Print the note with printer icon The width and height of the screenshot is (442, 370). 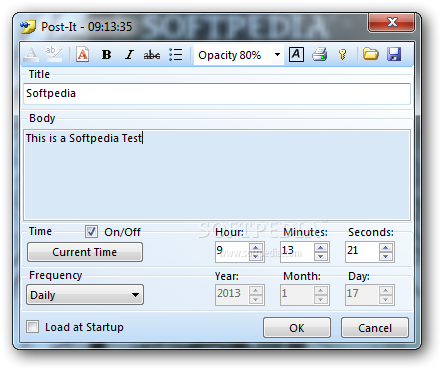319,54
